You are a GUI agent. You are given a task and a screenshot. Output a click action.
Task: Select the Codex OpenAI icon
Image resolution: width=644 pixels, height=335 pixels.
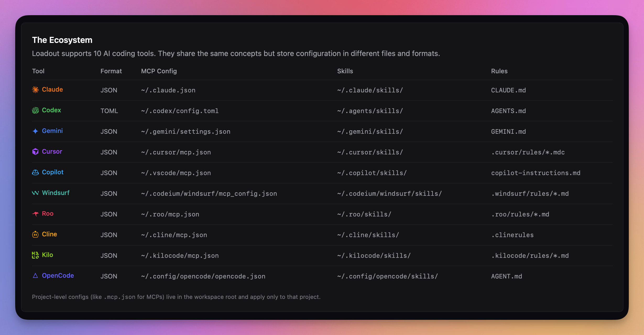(36, 110)
